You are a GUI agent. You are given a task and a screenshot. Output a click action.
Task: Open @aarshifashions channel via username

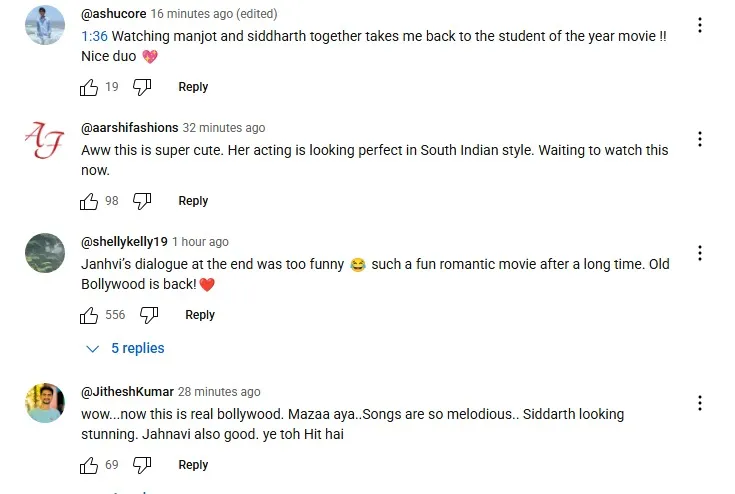click(130, 127)
